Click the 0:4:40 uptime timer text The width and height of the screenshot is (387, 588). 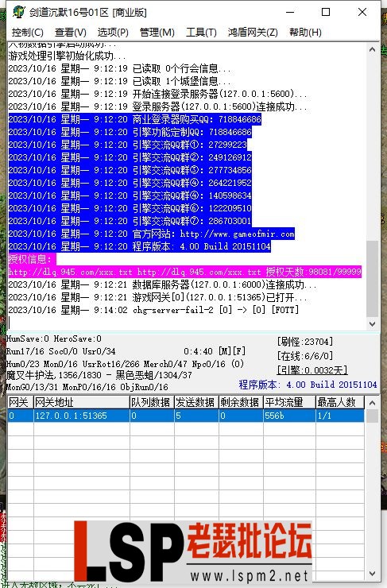(198, 351)
